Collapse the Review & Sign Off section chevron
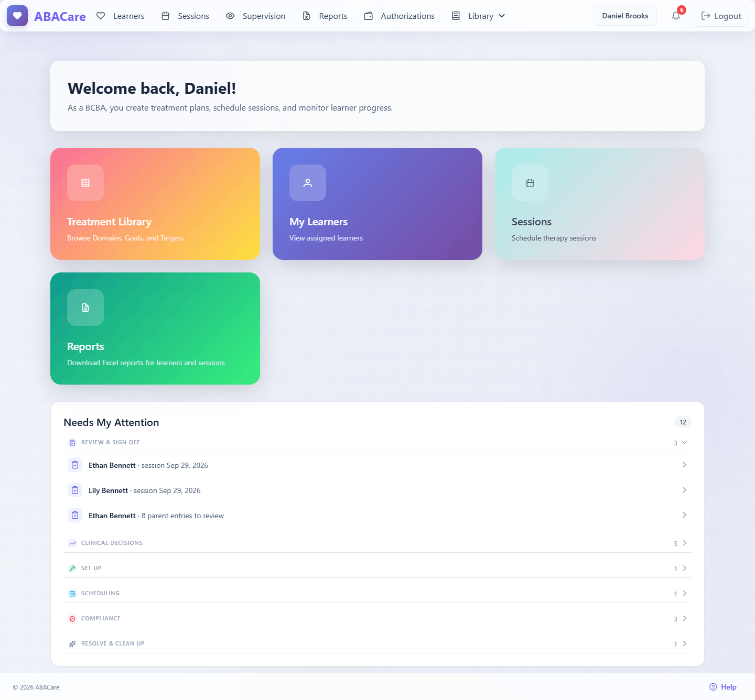Image resolution: width=755 pixels, height=700 pixels. pos(684,442)
